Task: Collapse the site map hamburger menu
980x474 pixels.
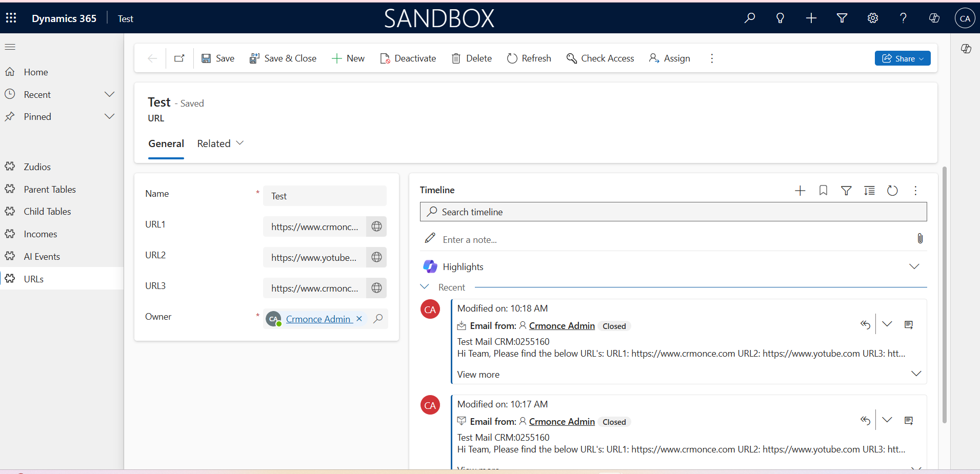Action: (10, 47)
